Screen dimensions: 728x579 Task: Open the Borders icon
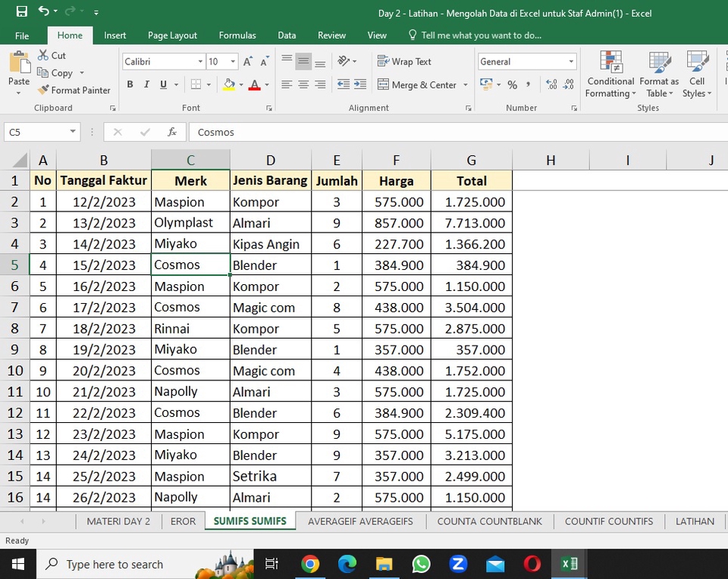point(196,84)
